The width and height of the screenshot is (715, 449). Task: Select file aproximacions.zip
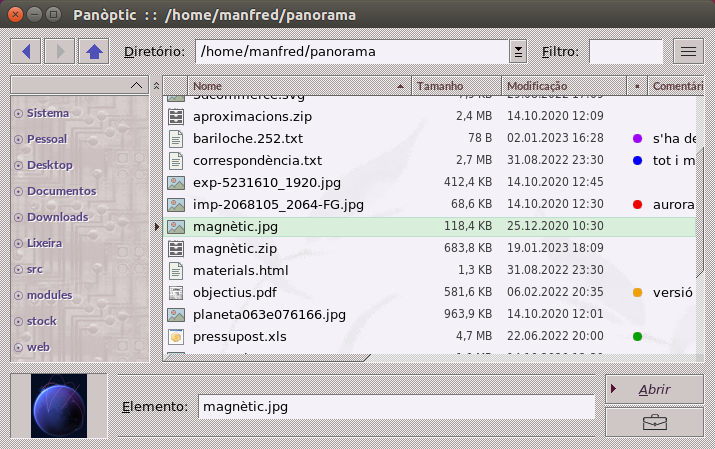coord(253,117)
